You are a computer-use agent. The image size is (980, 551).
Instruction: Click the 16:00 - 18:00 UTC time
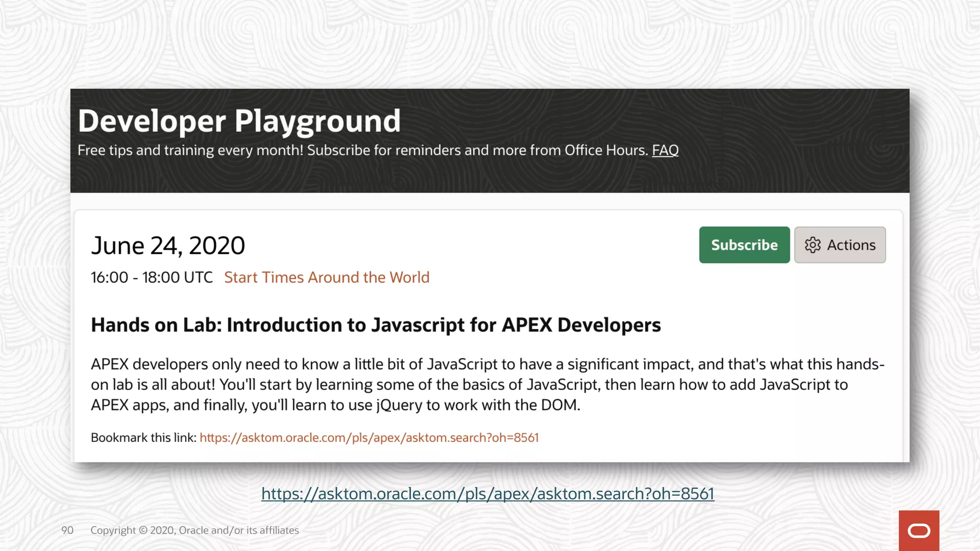pyautogui.click(x=152, y=277)
